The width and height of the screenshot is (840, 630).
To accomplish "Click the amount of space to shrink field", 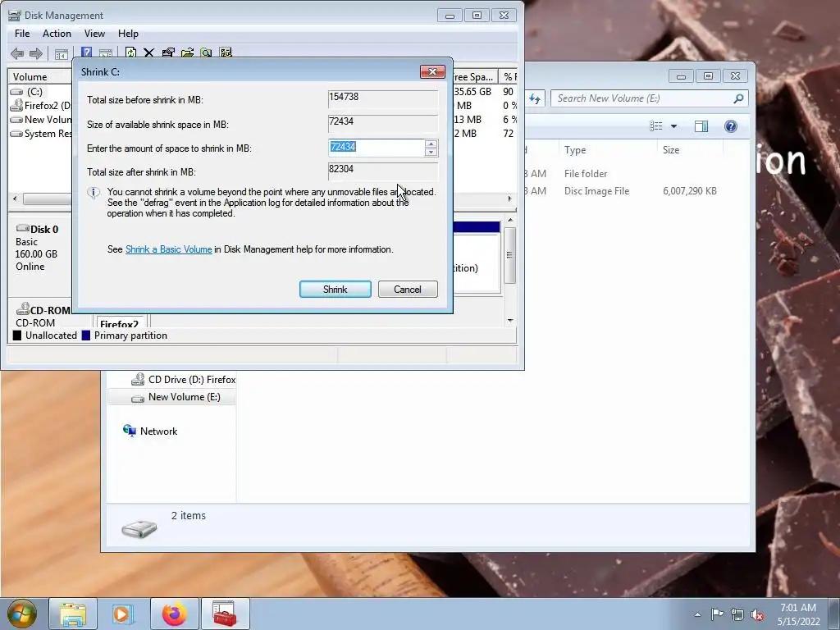I will click(377, 148).
